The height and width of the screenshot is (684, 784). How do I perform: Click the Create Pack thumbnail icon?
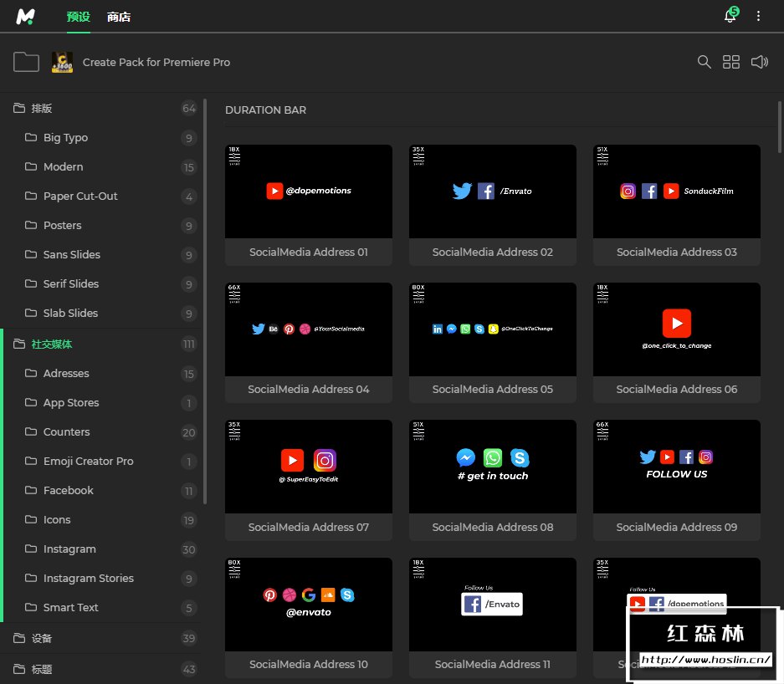click(62, 62)
